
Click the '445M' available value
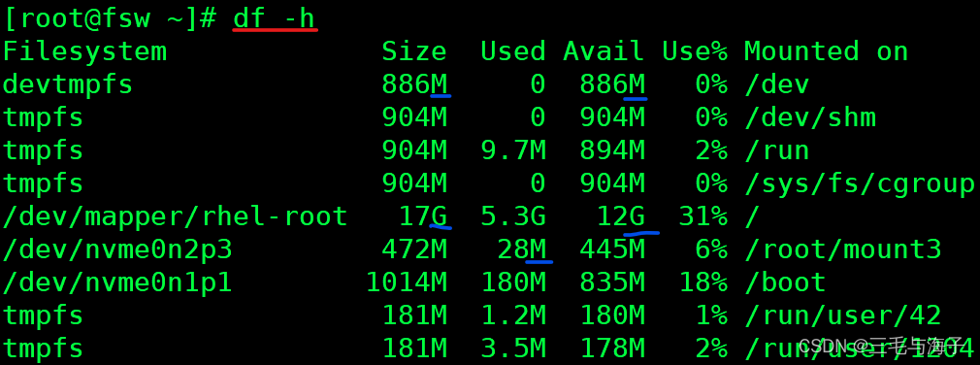click(612, 250)
